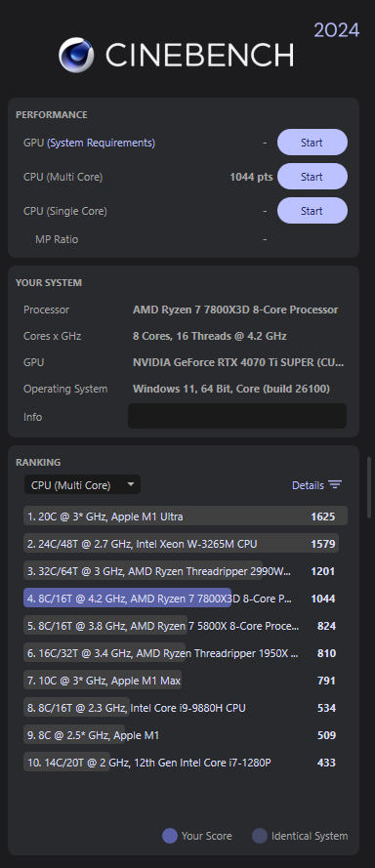Click the Identical System legend circle
375x868 pixels.
coord(259,836)
